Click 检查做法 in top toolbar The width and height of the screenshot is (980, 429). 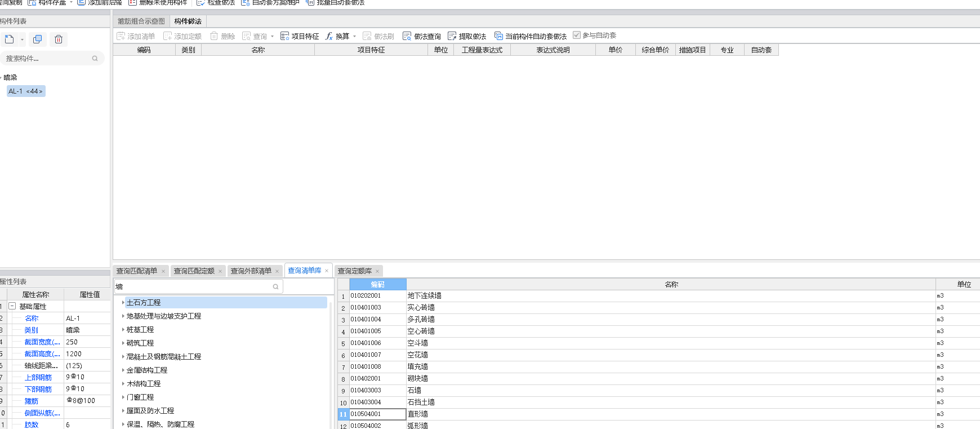coord(216,3)
